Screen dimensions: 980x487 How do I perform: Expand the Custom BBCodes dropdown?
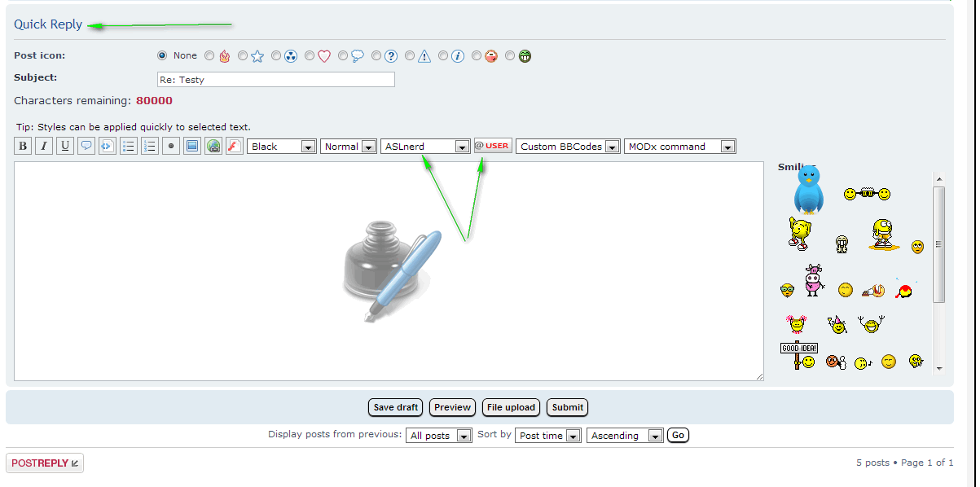coord(568,147)
